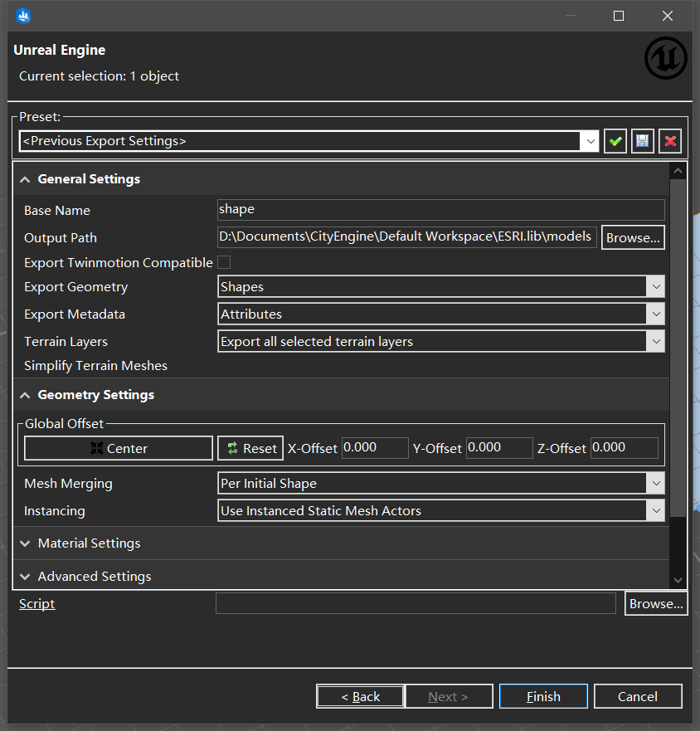Reset the global offset
This screenshot has height=731, width=700.
(x=250, y=448)
